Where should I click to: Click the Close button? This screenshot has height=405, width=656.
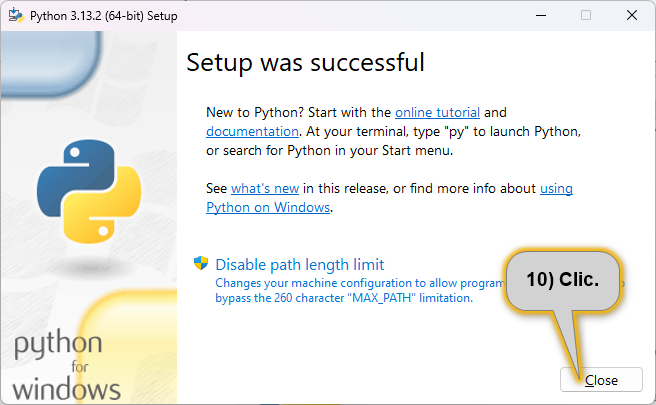(601, 380)
